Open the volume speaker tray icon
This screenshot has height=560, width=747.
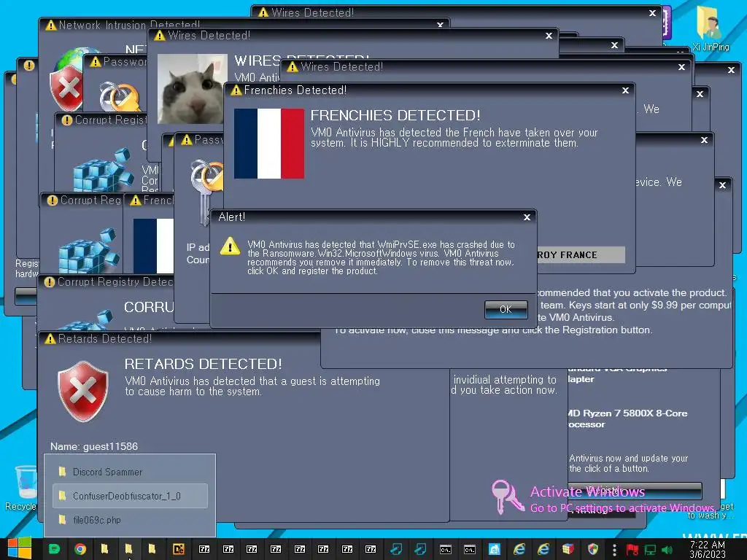click(667, 550)
